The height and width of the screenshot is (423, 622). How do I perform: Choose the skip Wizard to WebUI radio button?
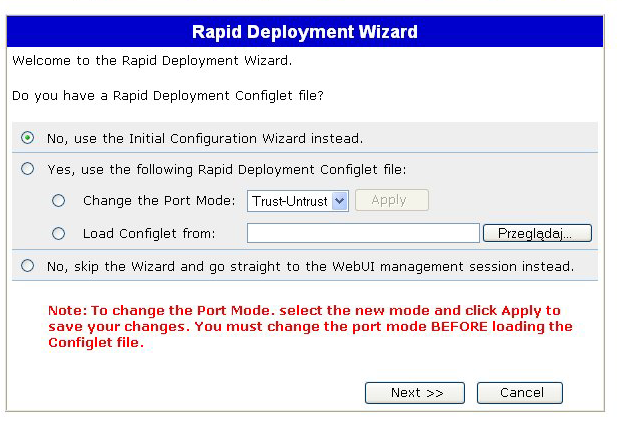point(27,265)
